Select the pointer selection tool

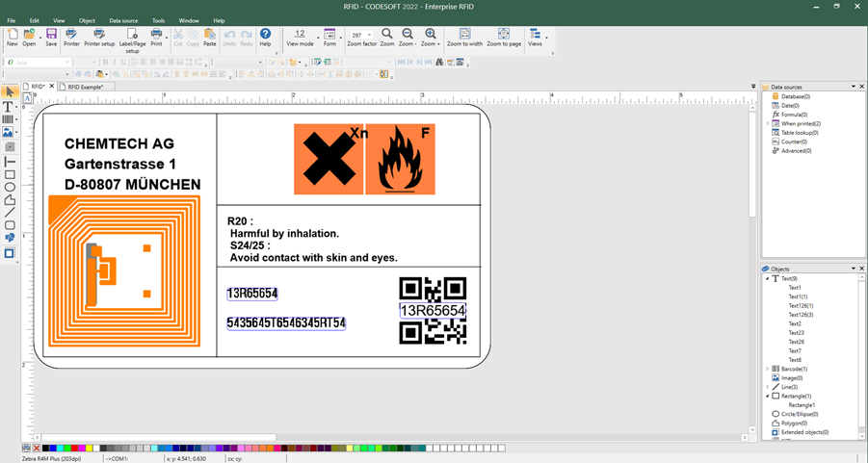[x=10, y=91]
